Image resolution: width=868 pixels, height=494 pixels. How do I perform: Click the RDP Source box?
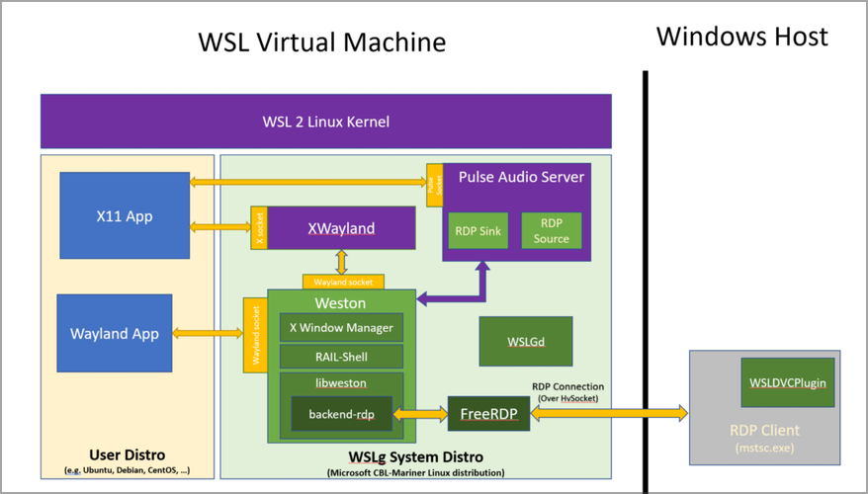(552, 230)
